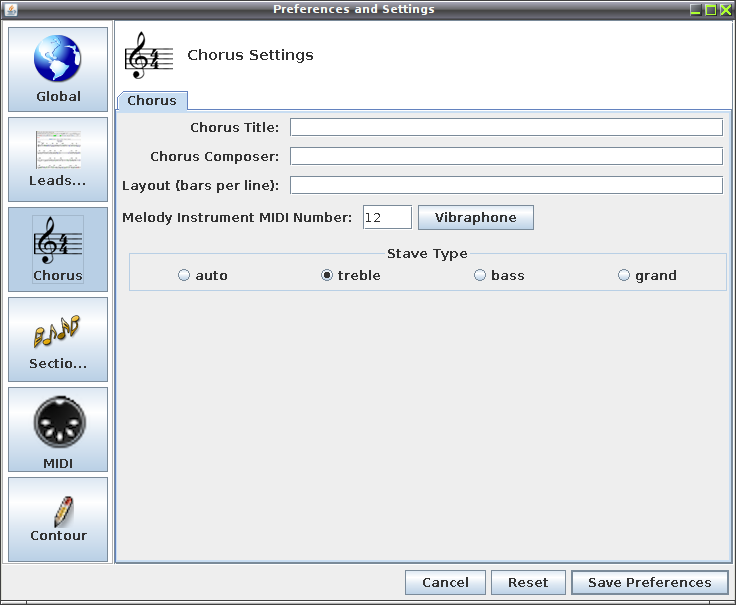
Task: Switch to the Chorus tab
Action: (x=152, y=100)
